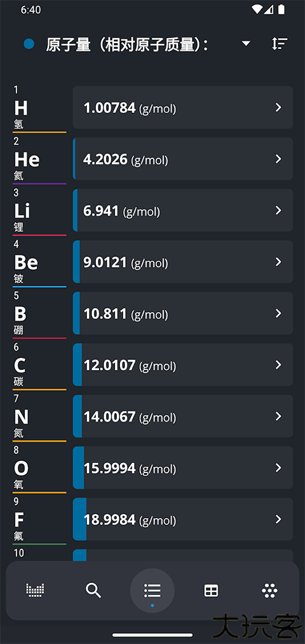
Task: Expand helium 4.2026 row chevron
Action: pos(278,159)
